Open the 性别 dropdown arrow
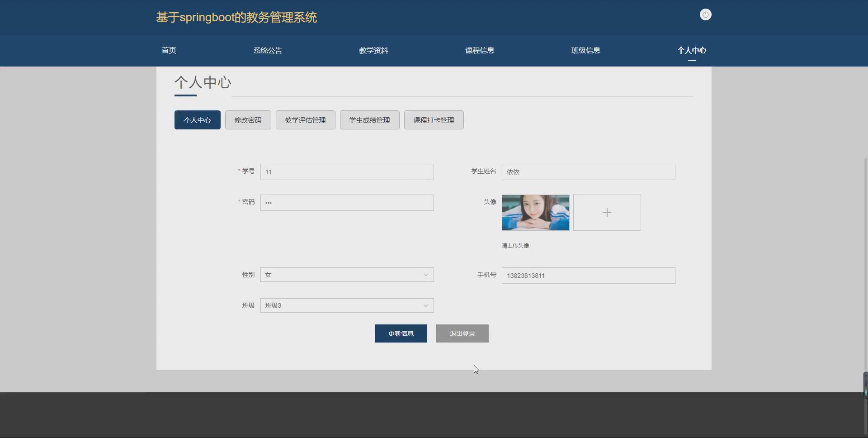 point(425,275)
